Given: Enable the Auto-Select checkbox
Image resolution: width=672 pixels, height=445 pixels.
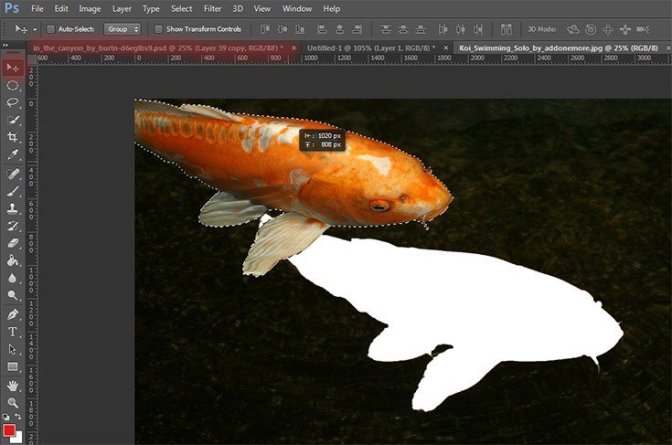Looking at the screenshot, I should 51,29.
